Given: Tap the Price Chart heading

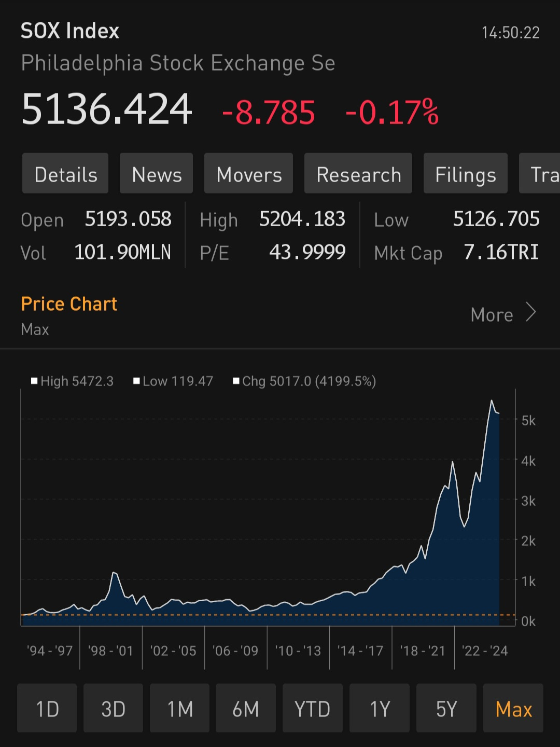Looking at the screenshot, I should click(69, 304).
